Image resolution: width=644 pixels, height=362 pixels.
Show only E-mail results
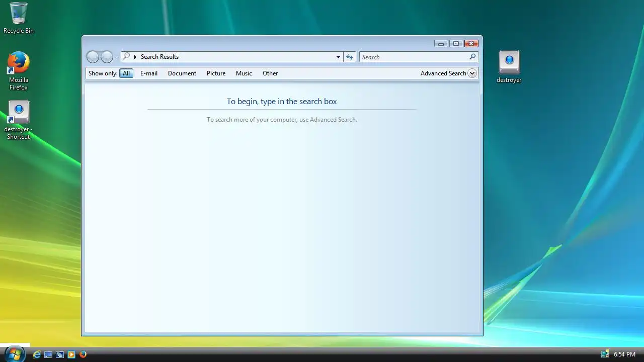tap(149, 73)
